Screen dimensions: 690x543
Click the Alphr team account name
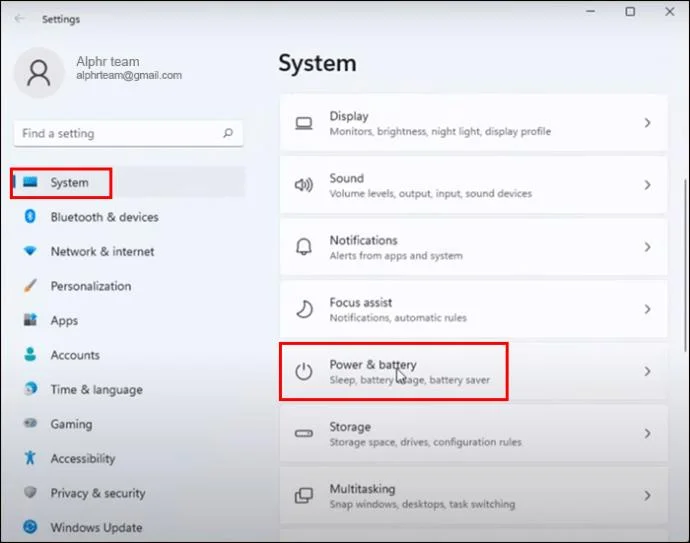tap(108, 61)
